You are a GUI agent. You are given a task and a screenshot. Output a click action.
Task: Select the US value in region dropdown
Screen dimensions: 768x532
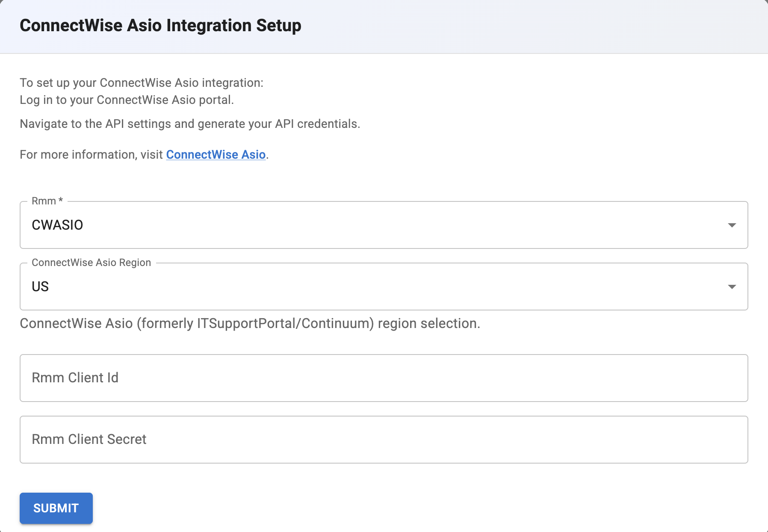pyautogui.click(x=41, y=286)
